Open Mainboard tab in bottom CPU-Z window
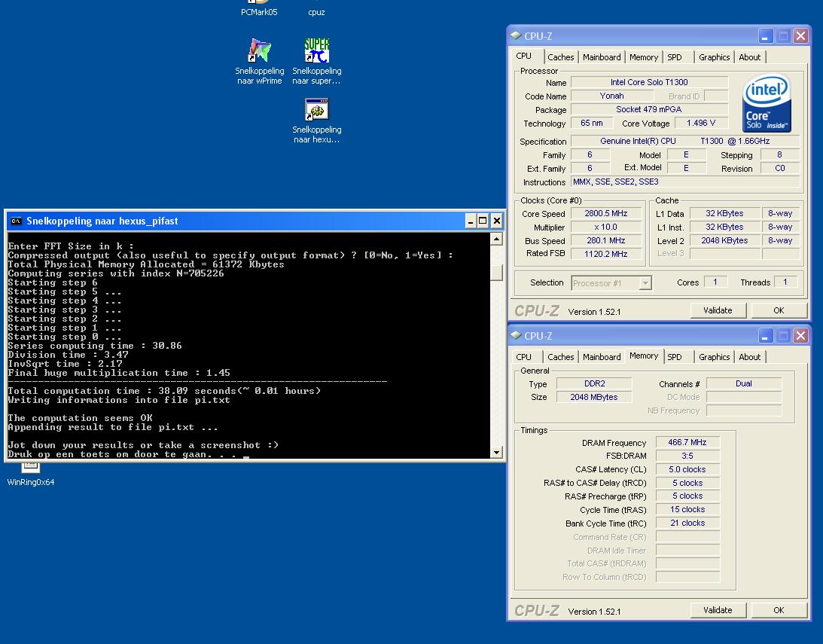 coord(602,357)
